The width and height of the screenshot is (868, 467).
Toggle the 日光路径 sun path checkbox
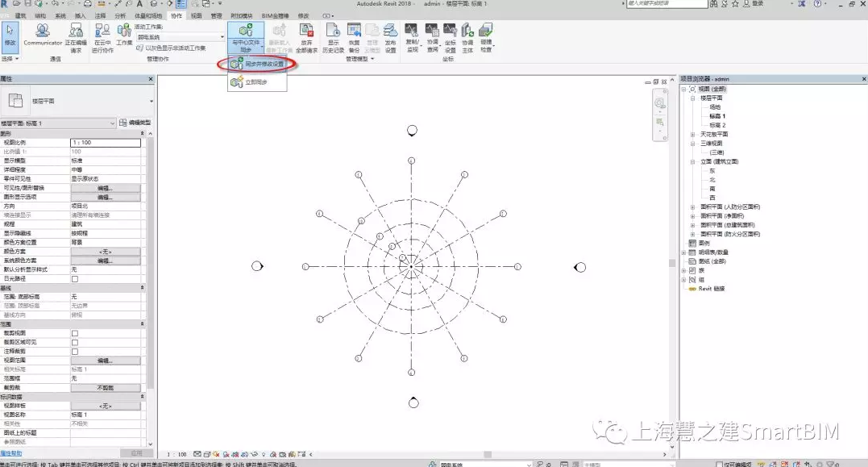pos(75,278)
